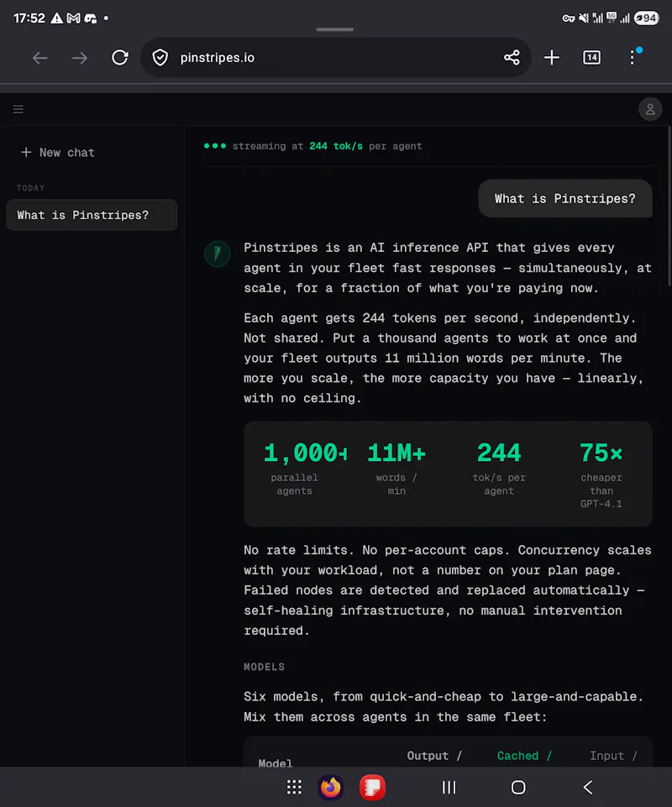Select the 'What is Pinstripes?' chat history item
This screenshot has height=807, width=672.
pos(92,215)
